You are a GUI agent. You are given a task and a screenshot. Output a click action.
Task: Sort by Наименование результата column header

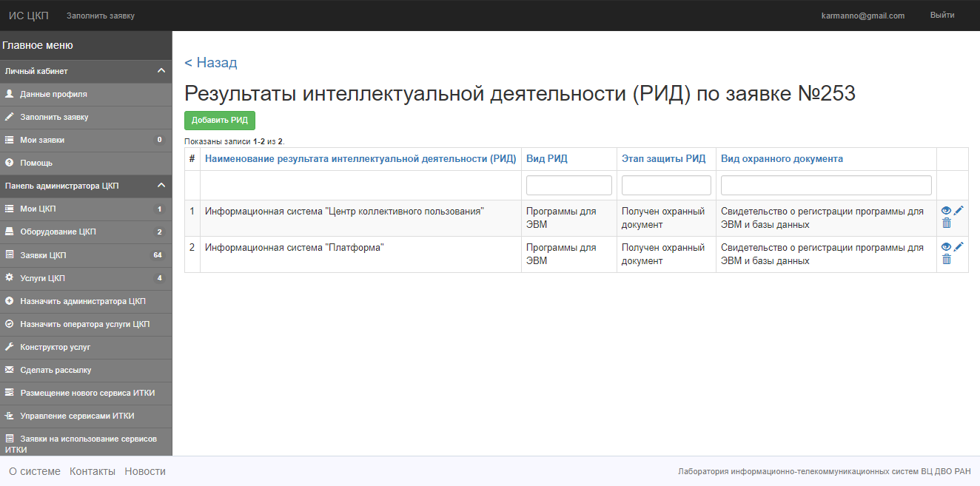pyautogui.click(x=360, y=159)
